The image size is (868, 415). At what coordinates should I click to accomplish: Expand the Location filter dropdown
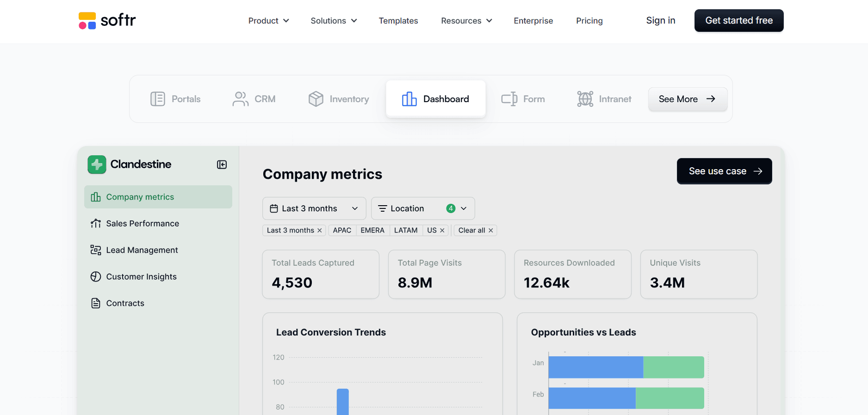(423, 208)
